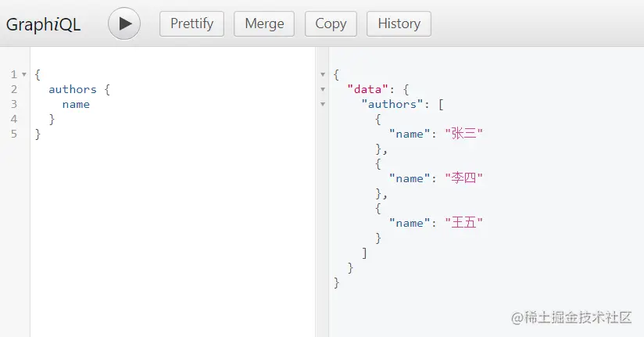Click the 李四 name value in response
Viewport: 644px width, 337px height.
coord(464,178)
